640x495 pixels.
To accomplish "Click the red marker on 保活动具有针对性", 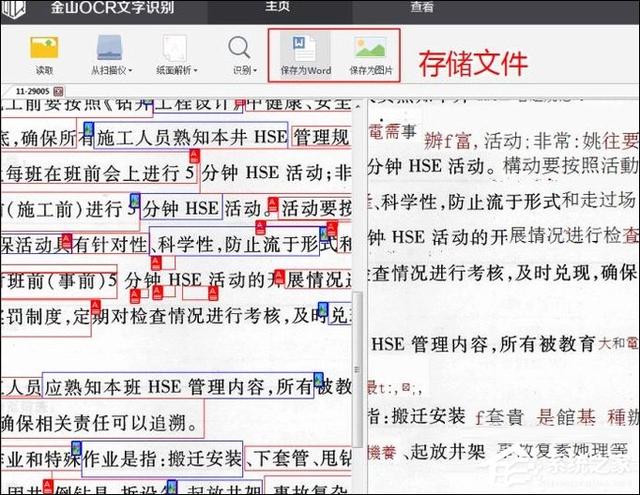I will [x=67, y=241].
